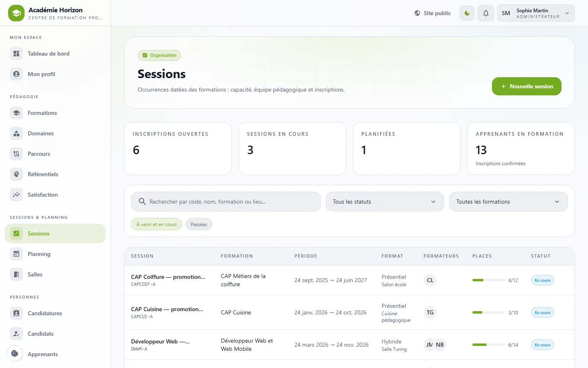Click the 4/12 places progress bar
Viewport: 588px width, 368px height.
click(489, 280)
